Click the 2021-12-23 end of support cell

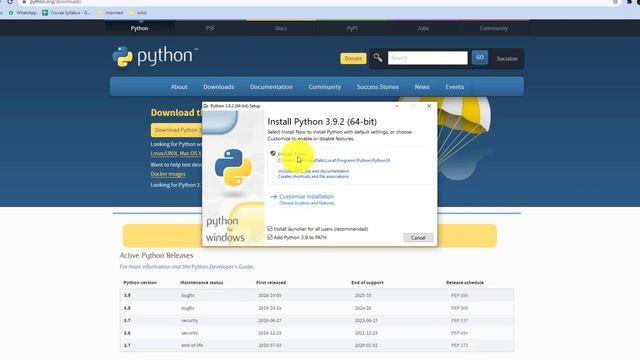click(366, 333)
